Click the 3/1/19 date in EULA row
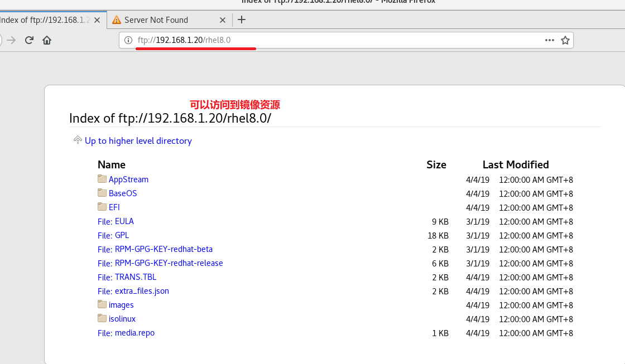The image size is (625, 364). click(x=478, y=222)
